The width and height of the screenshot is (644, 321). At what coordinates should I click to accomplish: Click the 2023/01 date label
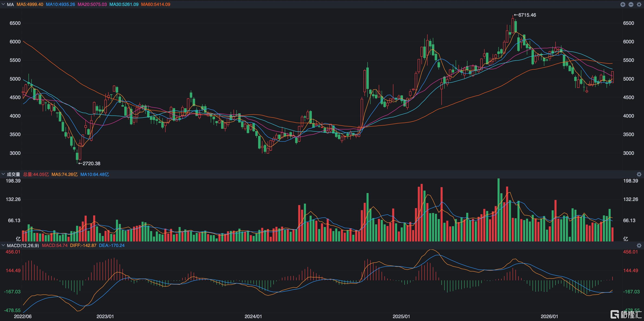(x=105, y=316)
